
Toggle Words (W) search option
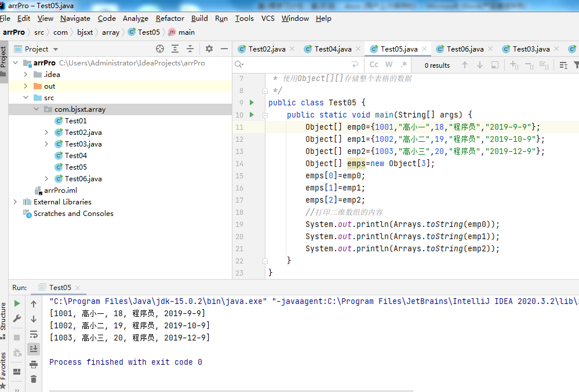389,64
